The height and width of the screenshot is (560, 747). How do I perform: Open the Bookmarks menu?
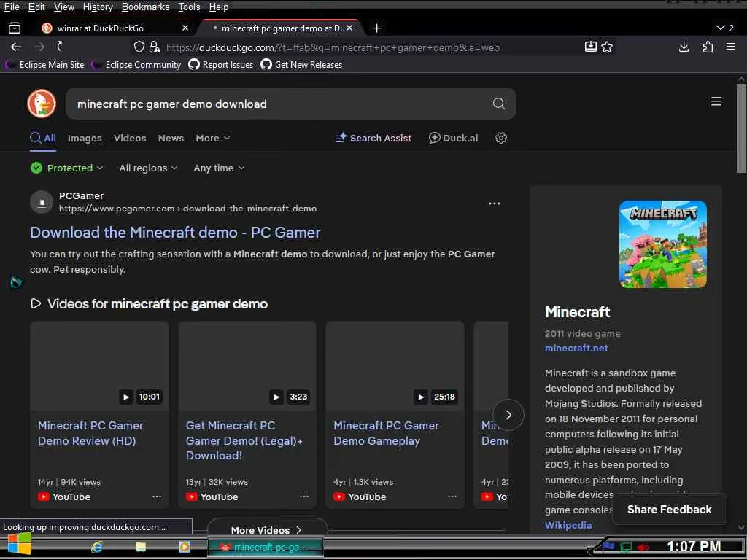point(145,7)
